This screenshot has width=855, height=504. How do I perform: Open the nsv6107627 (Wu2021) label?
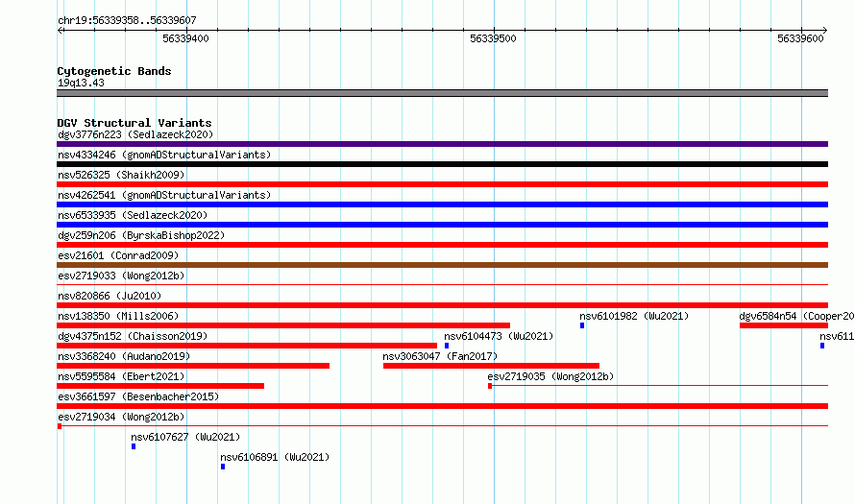(x=185, y=437)
